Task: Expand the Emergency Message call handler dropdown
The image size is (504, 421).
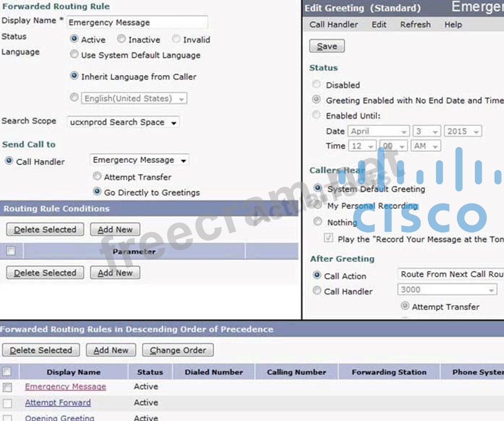Action: [x=139, y=161]
